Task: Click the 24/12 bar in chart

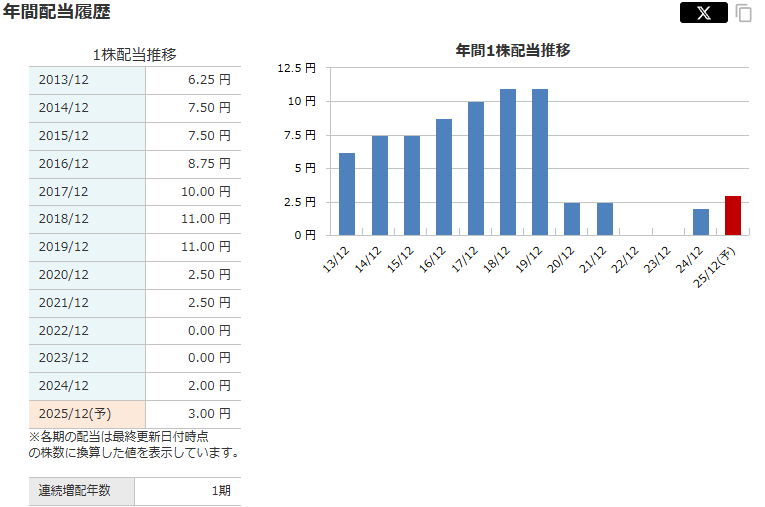Action: (x=701, y=222)
